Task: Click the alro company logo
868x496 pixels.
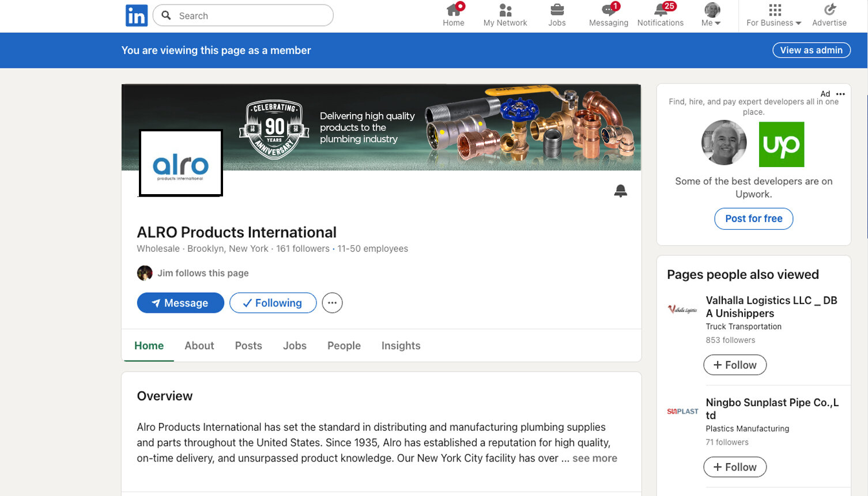Action: [180, 163]
